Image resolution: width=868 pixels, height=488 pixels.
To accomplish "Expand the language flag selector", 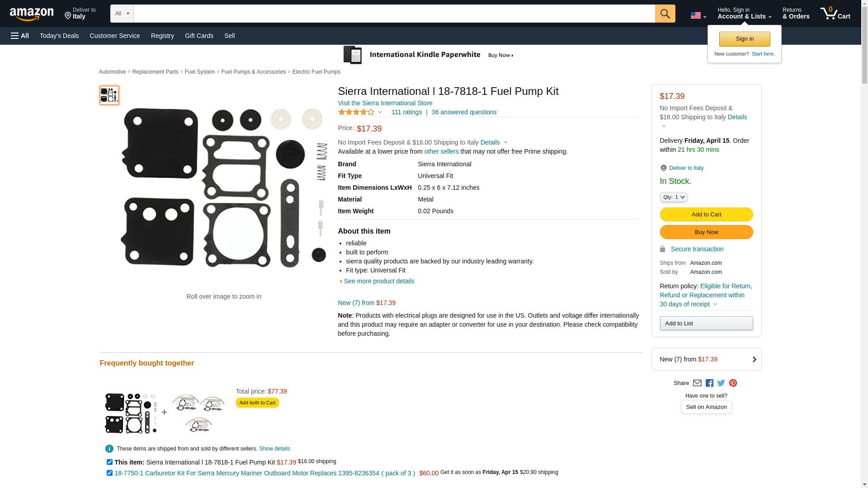I will click(x=698, y=15).
